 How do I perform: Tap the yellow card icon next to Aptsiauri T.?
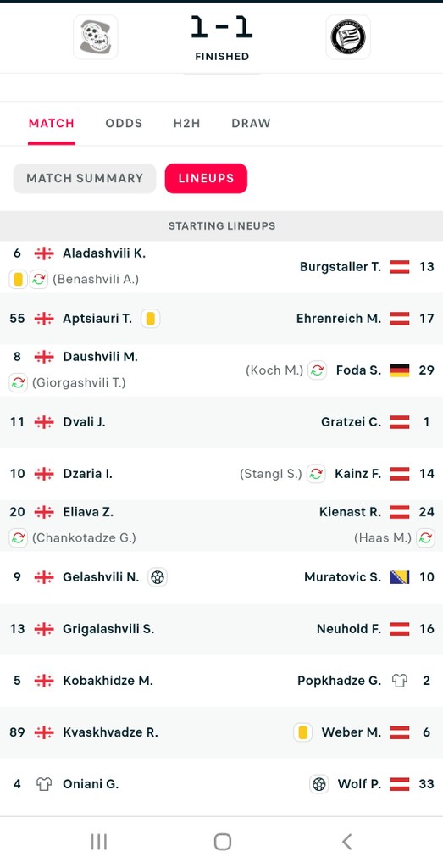(151, 319)
